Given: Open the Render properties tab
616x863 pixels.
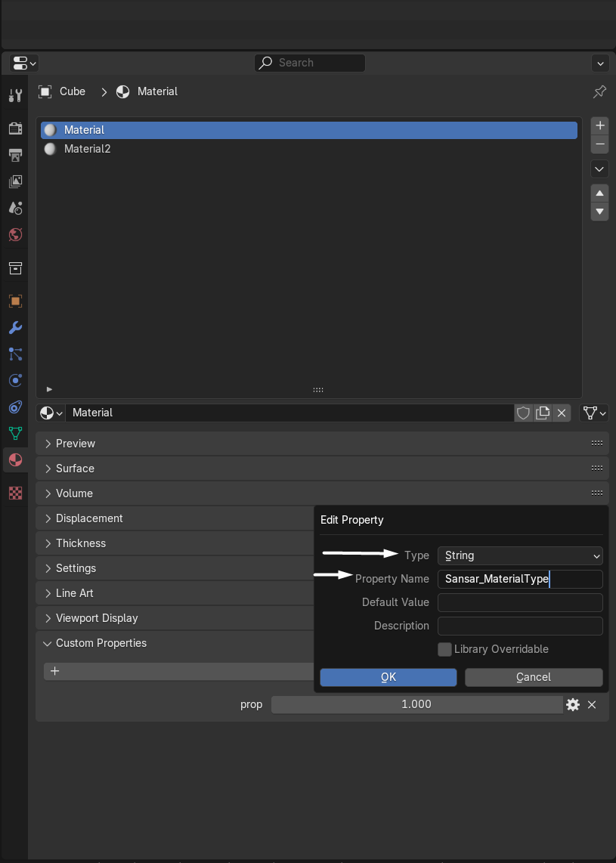Looking at the screenshot, I should pyautogui.click(x=15, y=128).
